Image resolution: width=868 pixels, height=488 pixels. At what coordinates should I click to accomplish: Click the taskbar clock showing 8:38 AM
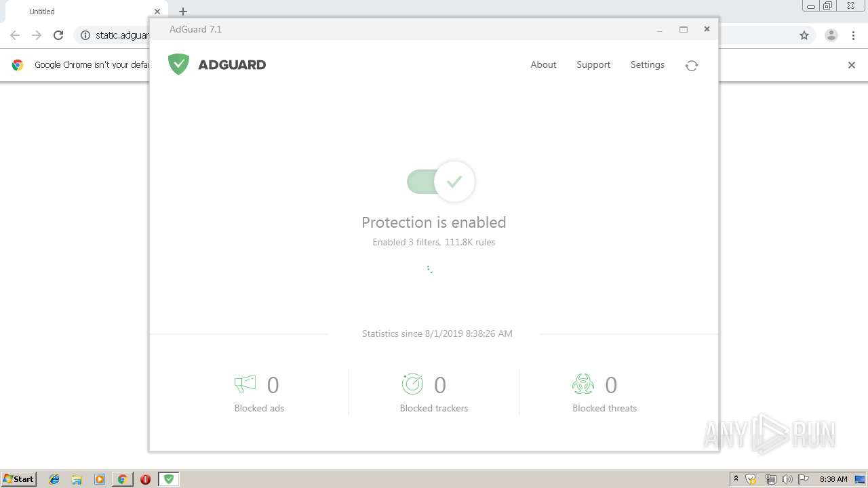[x=833, y=479]
